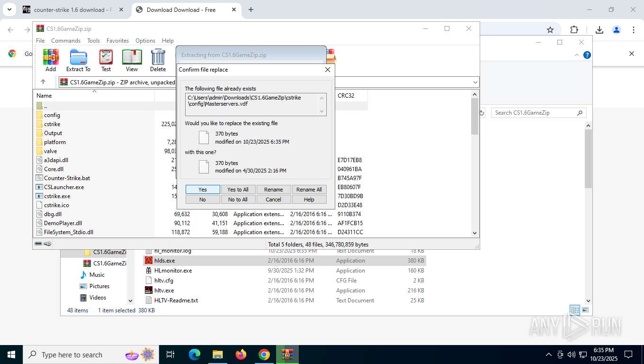644x364 pixels.
Task: Open Windows Start menu
Action: (11, 355)
